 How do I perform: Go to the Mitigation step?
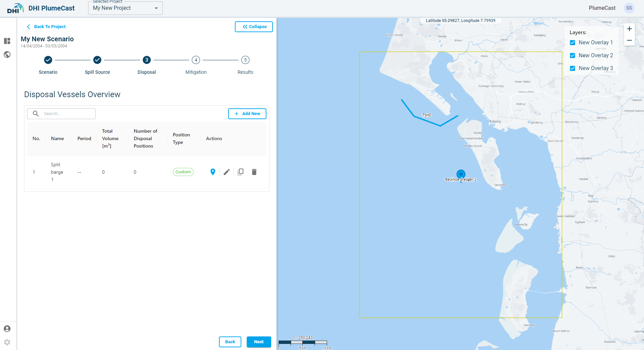[x=196, y=60]
